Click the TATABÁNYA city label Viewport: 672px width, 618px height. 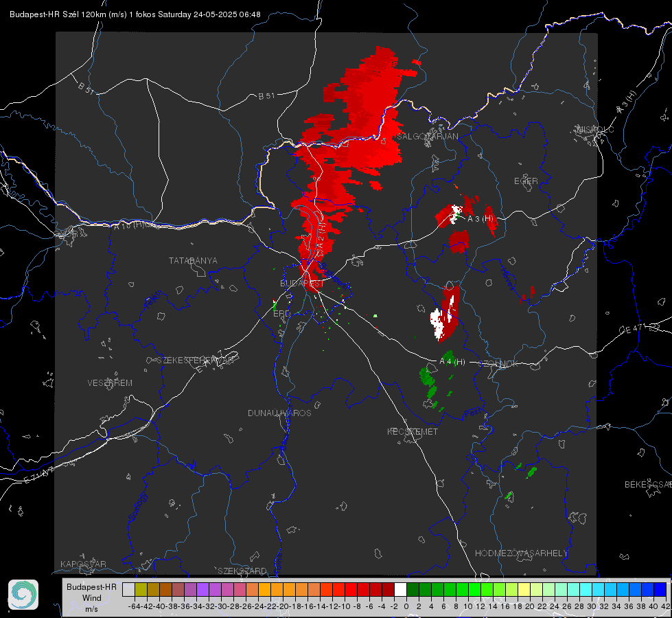tap(193, 261)
